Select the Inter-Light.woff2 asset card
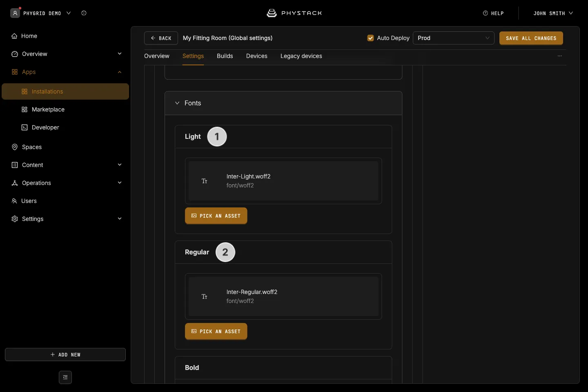Screen dimensions: 588x392 [x=283, y=181]
